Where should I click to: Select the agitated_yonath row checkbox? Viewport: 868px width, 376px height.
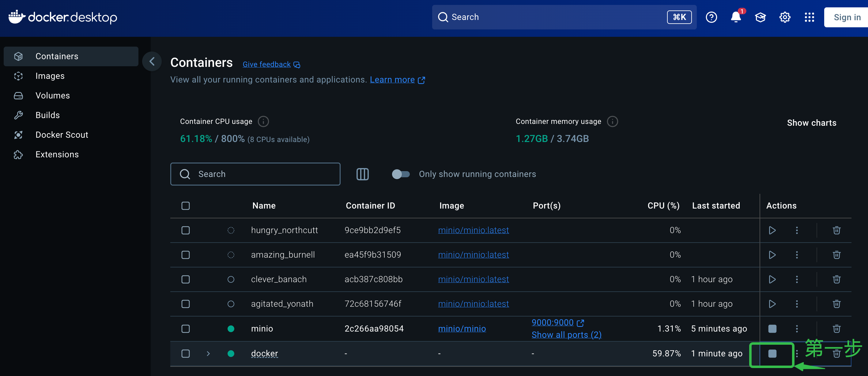click(x=185, y=304)
